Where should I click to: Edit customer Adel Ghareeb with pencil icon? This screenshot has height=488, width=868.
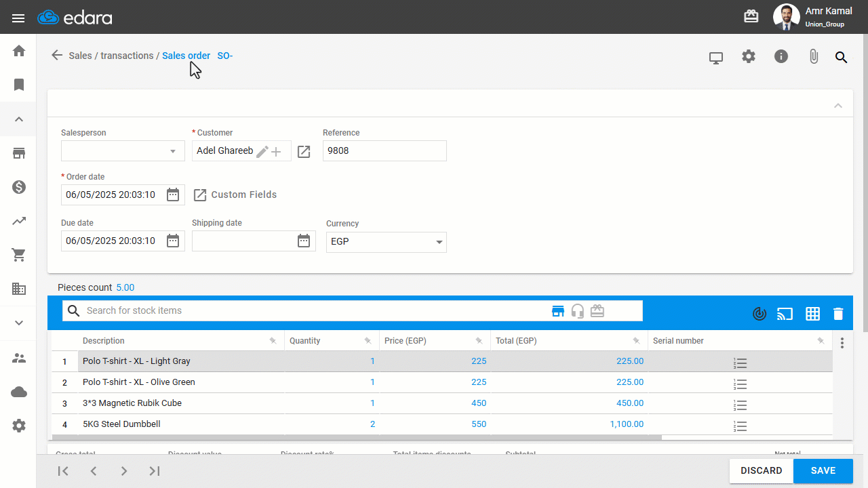point(262,152)
